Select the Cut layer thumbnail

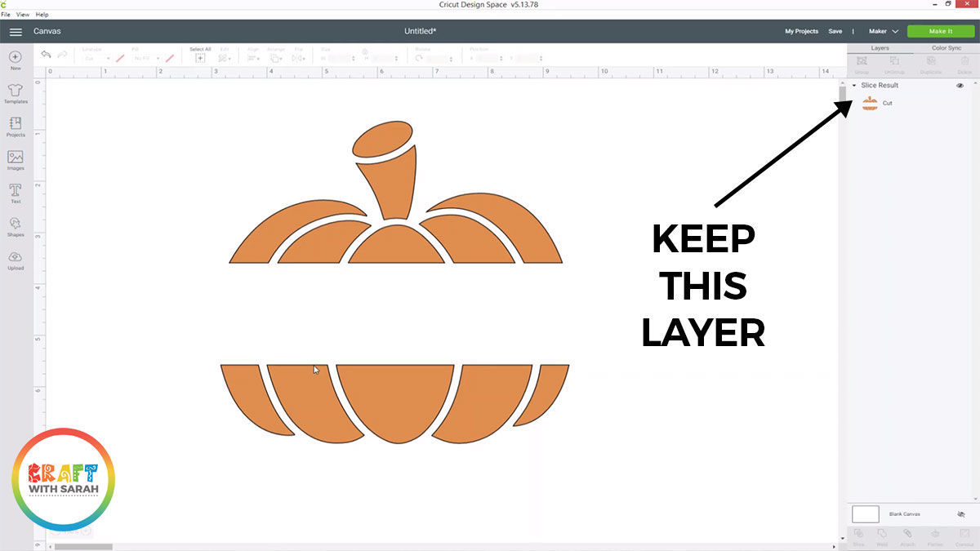coord(870,103)
